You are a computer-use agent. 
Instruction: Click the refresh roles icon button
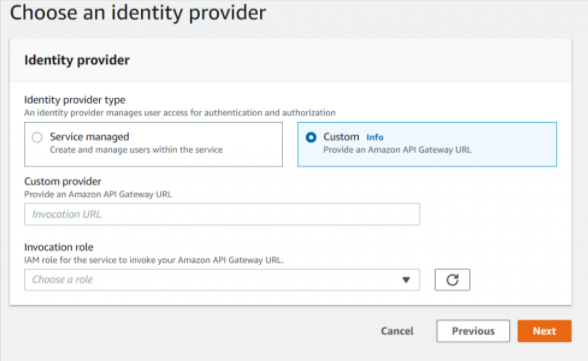[x=452, y=280]
